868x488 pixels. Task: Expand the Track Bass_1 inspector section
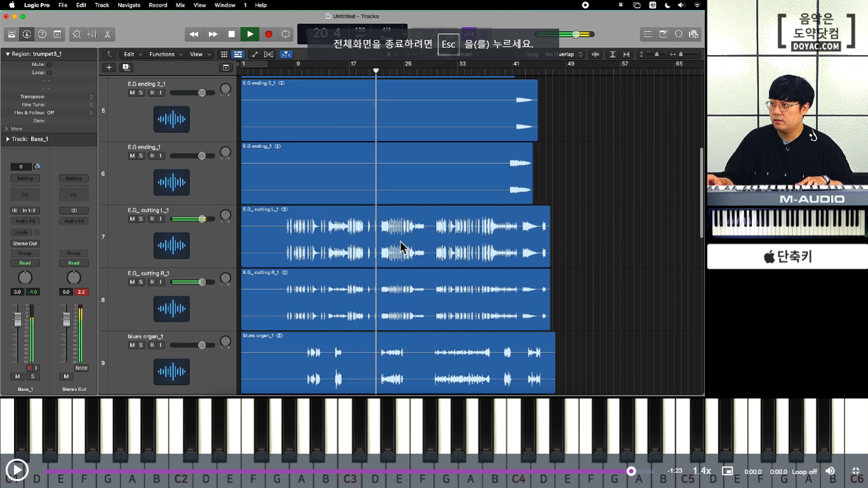(x=8, y=139)
